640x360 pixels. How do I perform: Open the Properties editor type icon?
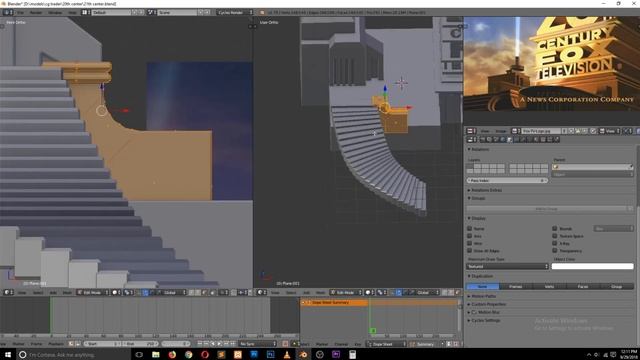(470, 139)
